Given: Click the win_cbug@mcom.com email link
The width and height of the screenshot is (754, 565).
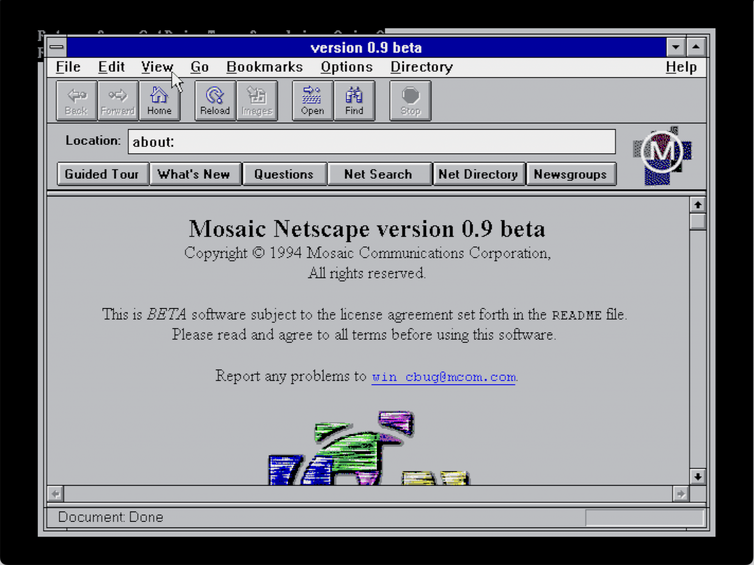Looking at the screenshot, I should coord(443,377).
